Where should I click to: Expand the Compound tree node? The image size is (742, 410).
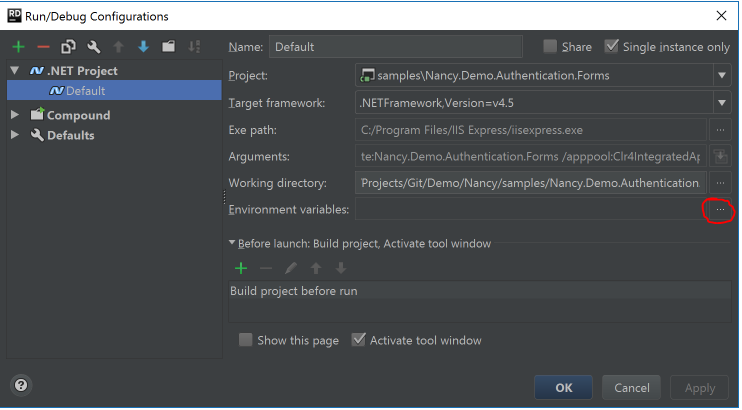coord(15,115)
